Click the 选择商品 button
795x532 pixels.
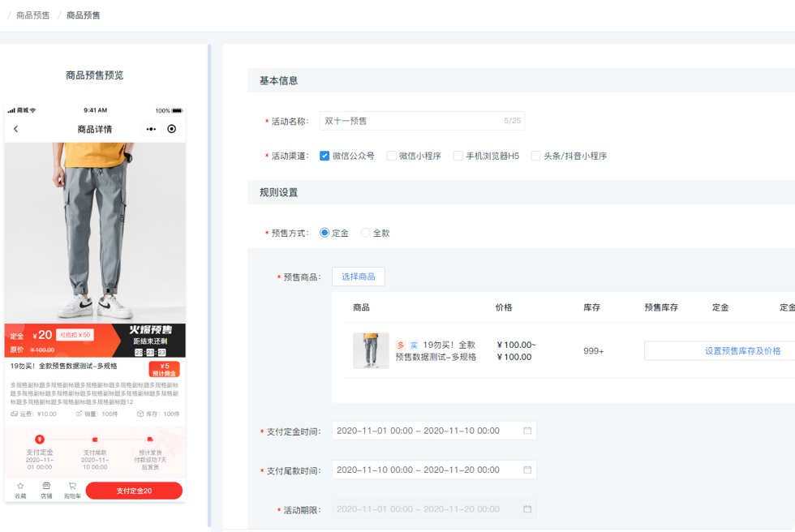(x=358, y=277)
